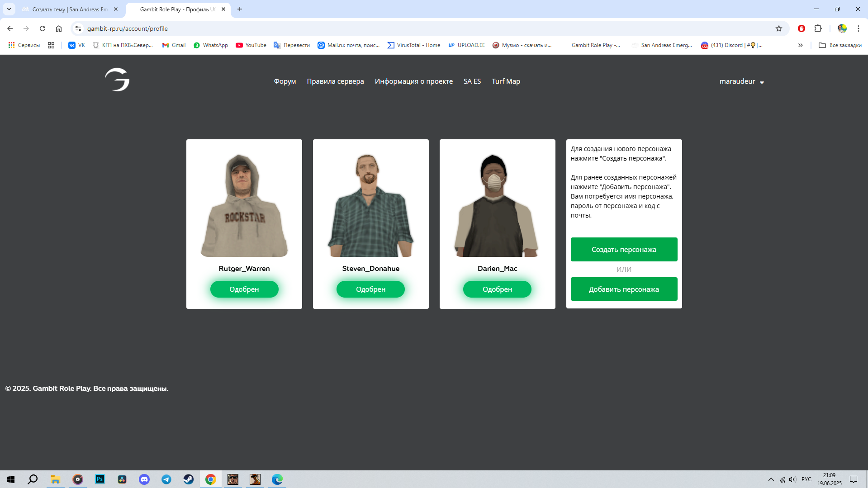Image resolution: width=868 pixels, height=488 pixels.
Task: Click the Rutger_Warren name text
Action: pos(244,269)
